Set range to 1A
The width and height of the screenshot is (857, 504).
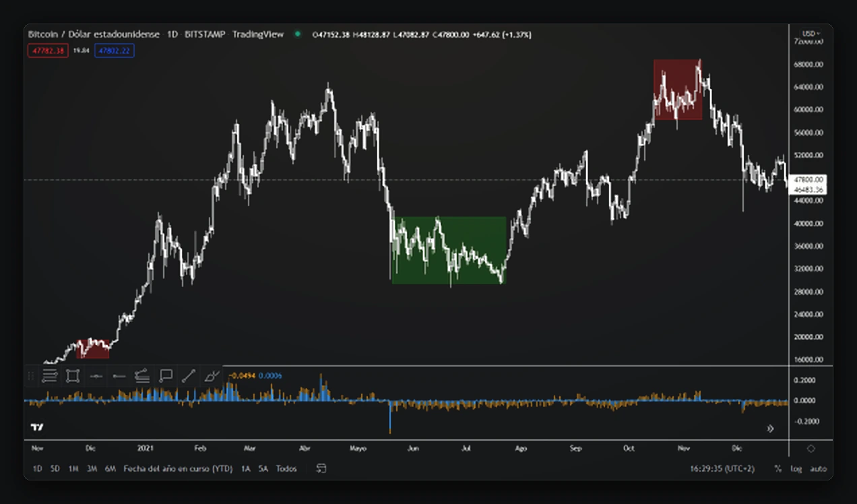[x=246, y=468]
